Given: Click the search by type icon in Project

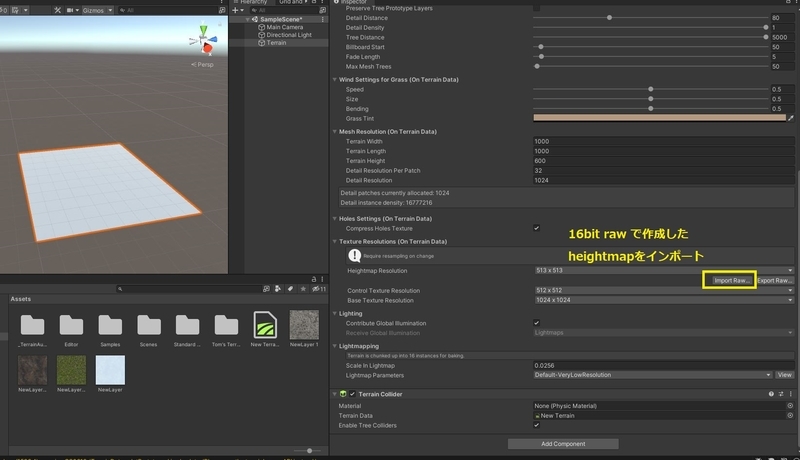Looking at the screenshot, I should click(278, 289).
